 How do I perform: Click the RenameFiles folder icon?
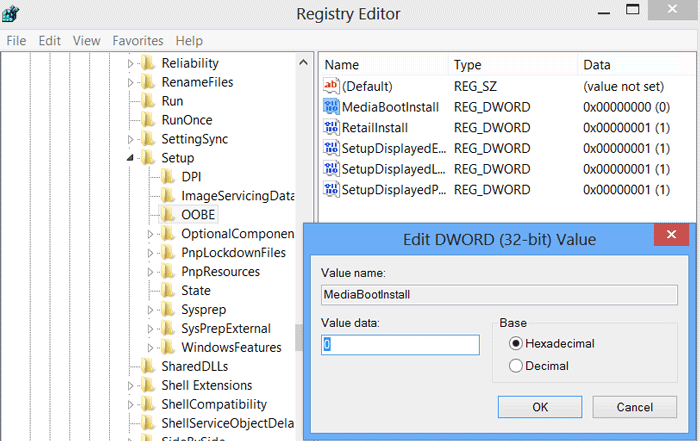[148, 82]
